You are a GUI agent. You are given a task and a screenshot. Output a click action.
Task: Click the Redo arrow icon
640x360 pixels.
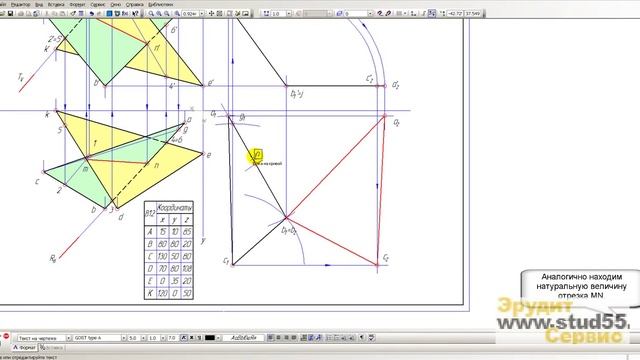point(99,13)
